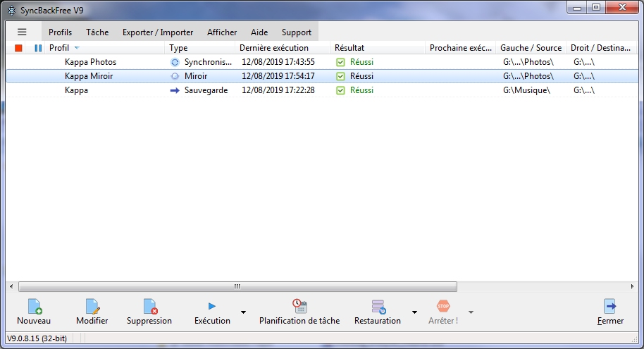
Task: Select the Kappa Photos profile
Action: click(x=90, y=62)
